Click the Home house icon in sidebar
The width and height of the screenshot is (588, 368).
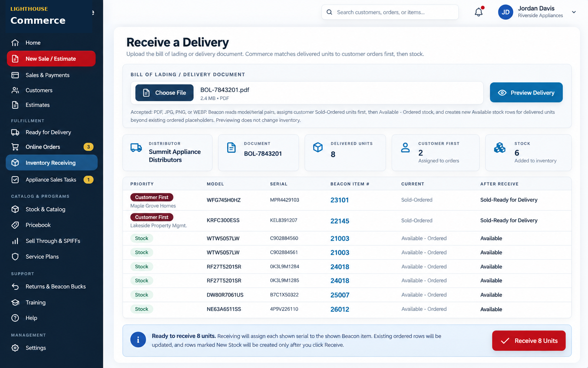15,43
